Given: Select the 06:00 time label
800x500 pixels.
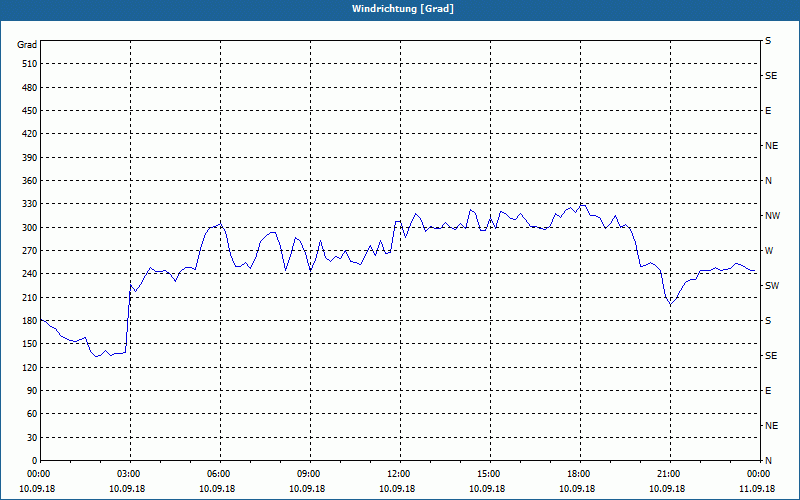Looking at the screenshot, I should (220, 474).
